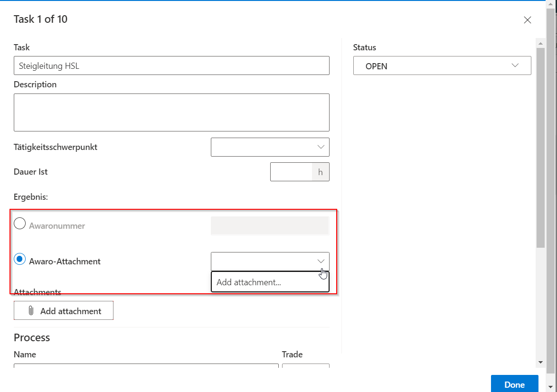Click the scrollbar up arrow

[540, 43]
